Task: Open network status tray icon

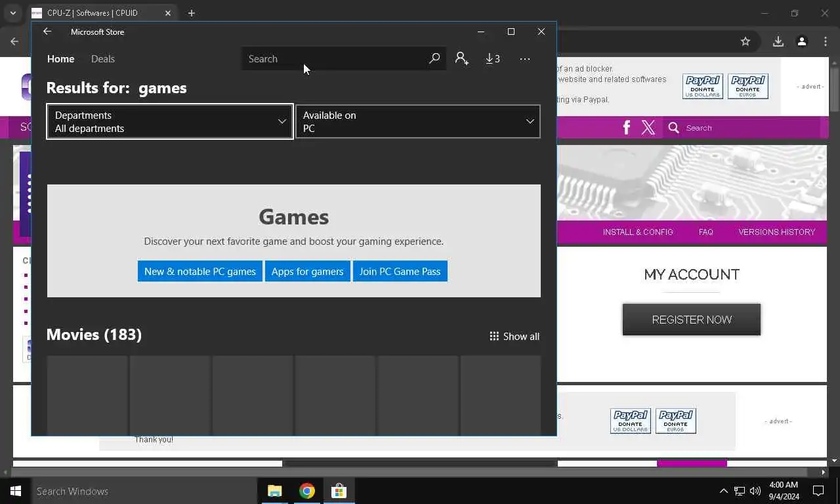Action: pyautogui.click(x=740, y=491)
